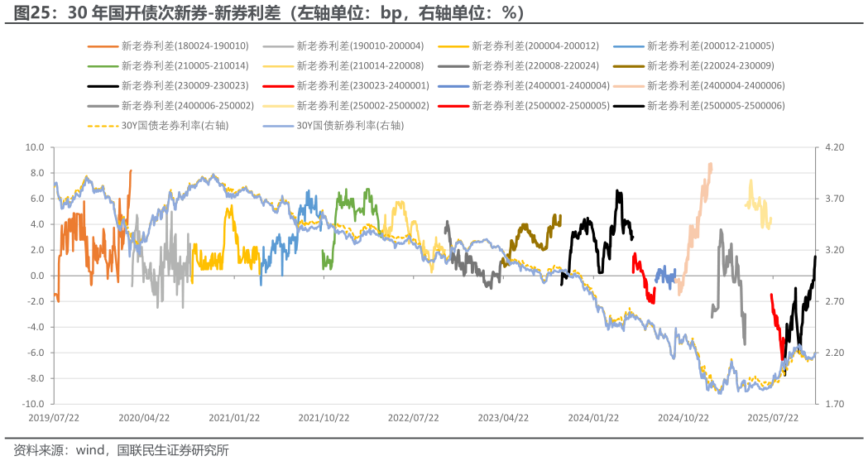Screen dimensions: 868x461
Task: Click the black 2500005-2500006 legend line marker
Action: coord(628,106)
